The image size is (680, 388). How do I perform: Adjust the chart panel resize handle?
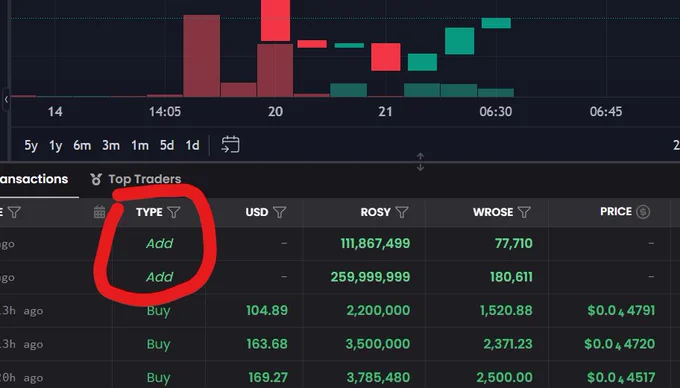click(x=420, y=162)
